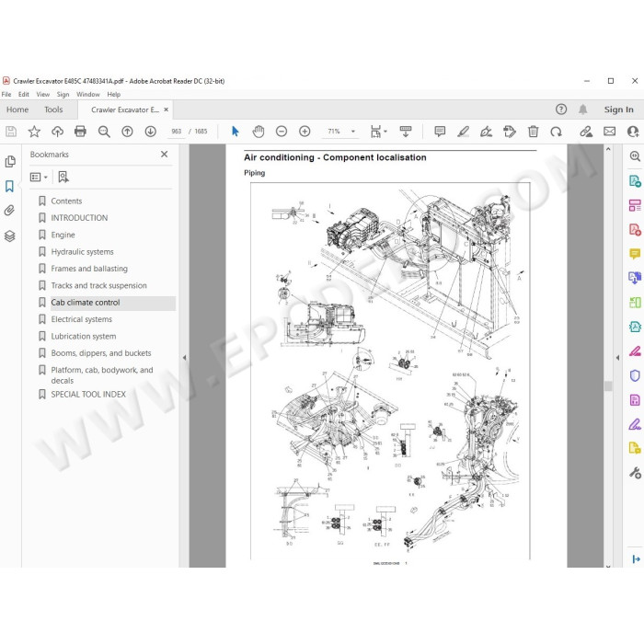Zoom out with minus button
This screenshot has height=644, width=644.
282,132
